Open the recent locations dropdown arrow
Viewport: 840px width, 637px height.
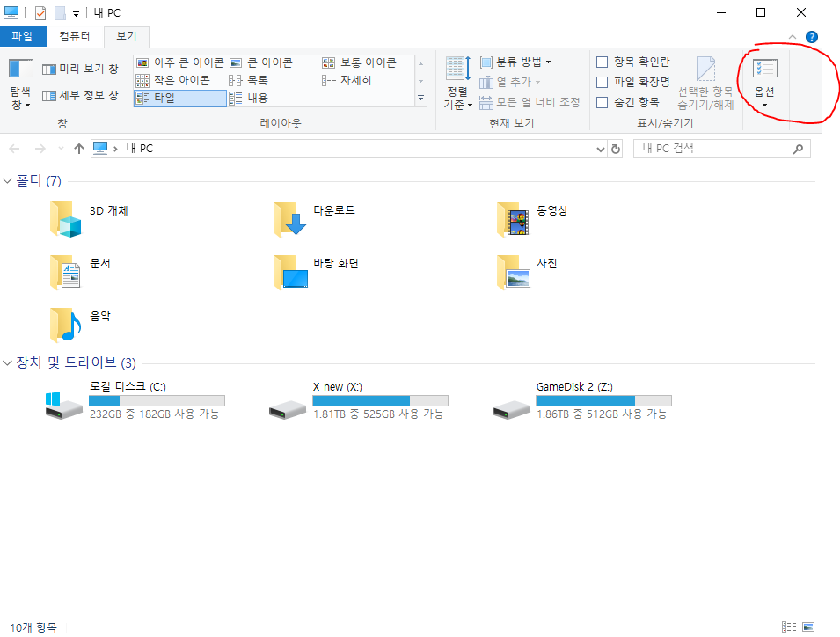(61, 149)
